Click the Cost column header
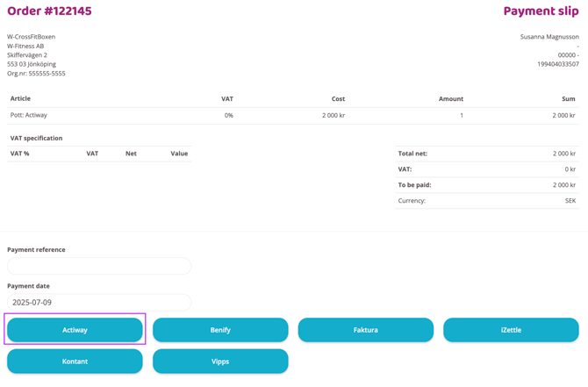This screenshot has height=387, width=588. click(338, 99)
